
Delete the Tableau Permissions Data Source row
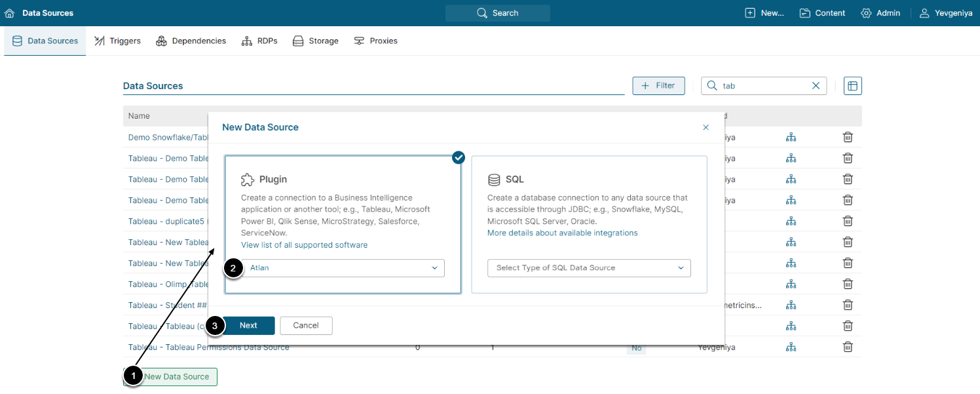(848, 347)
